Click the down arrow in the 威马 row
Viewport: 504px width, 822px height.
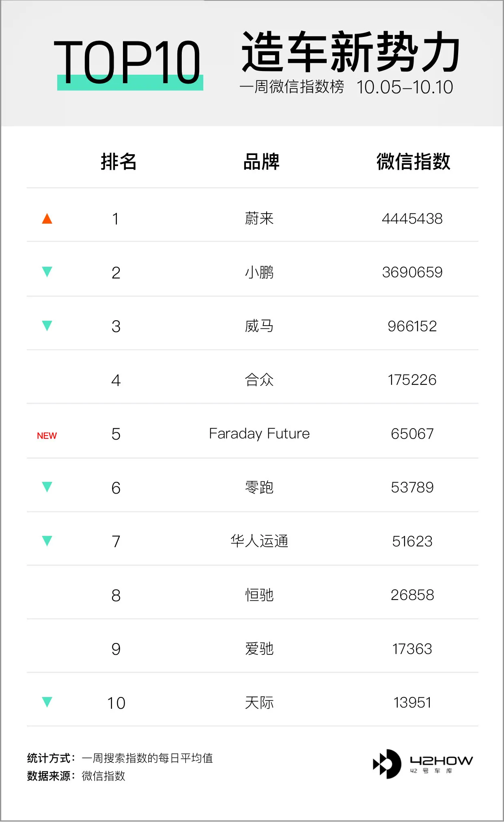click(47, 326)
